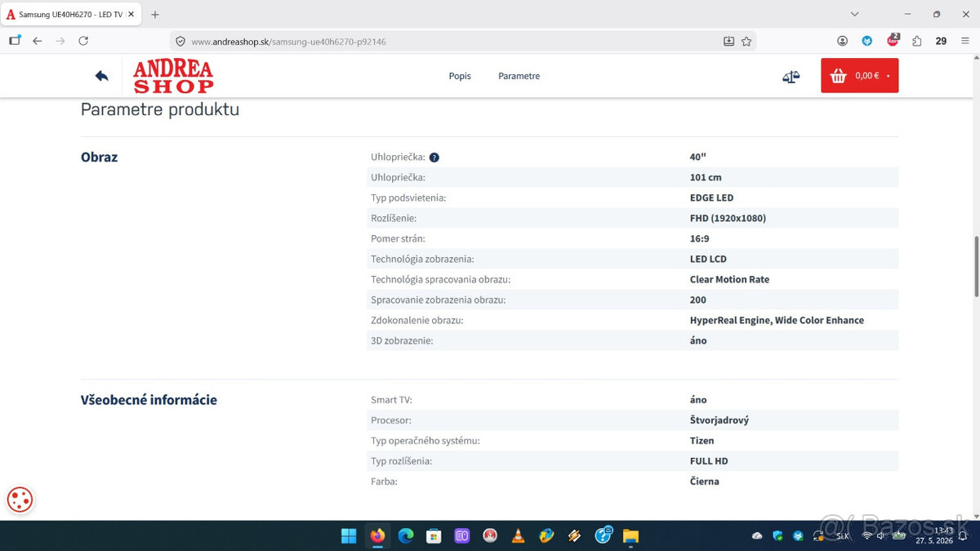Click the Clear Motion Rate value
The width and height of the screenshot is (980, 551).
click(729, 279)
